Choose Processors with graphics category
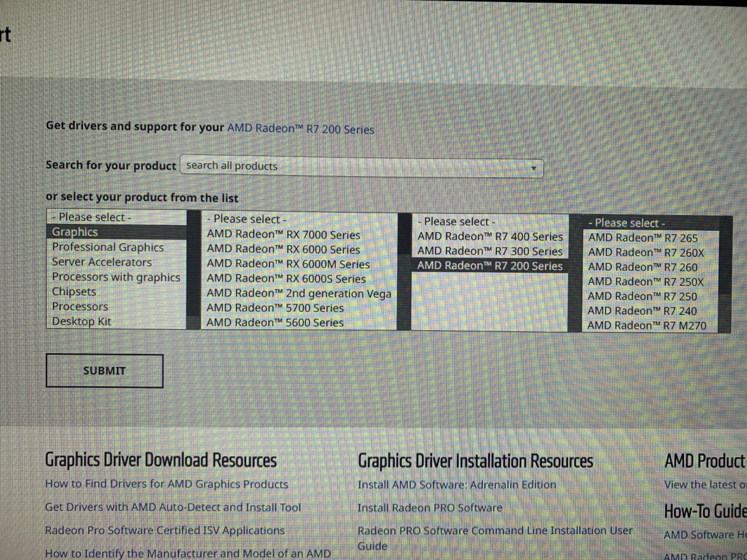 (x=116, y=277)
